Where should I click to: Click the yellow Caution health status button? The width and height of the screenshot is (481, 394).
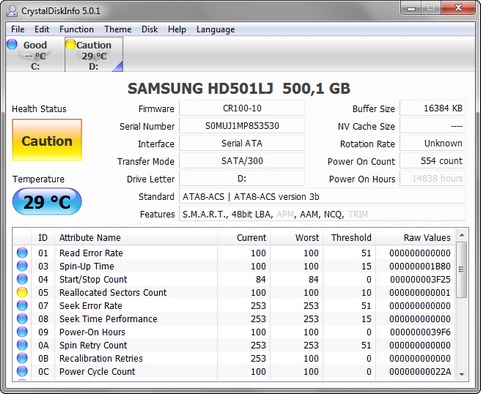pyautogui.click(x=47, y=140)
